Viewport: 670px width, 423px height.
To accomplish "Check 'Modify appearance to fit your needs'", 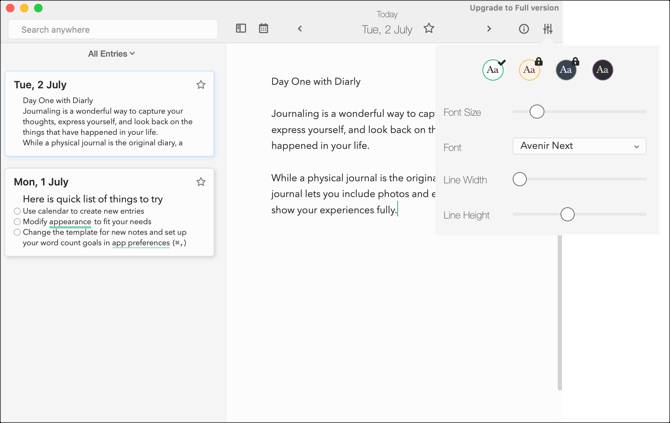I will pyautogui.click(x=17, y=222).
